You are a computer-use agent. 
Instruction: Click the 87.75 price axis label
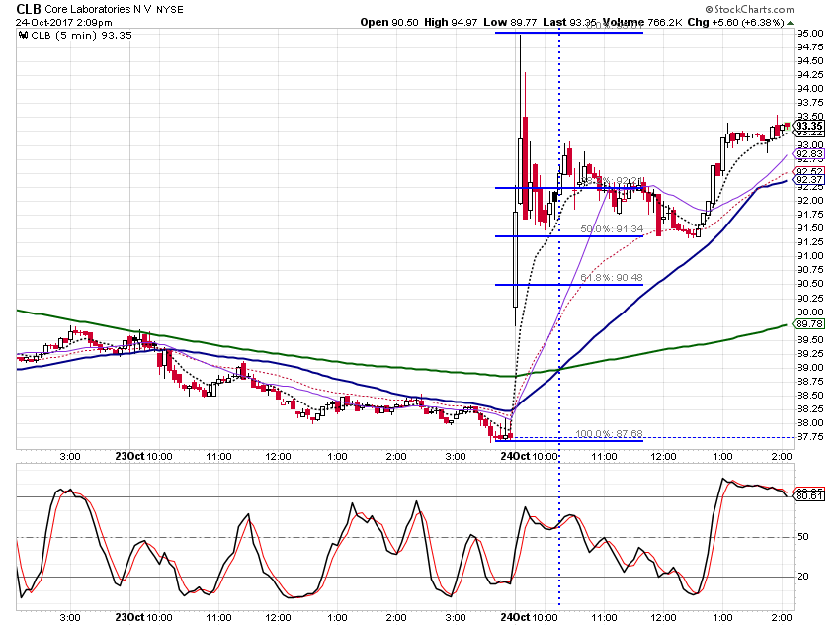(810, 437)
